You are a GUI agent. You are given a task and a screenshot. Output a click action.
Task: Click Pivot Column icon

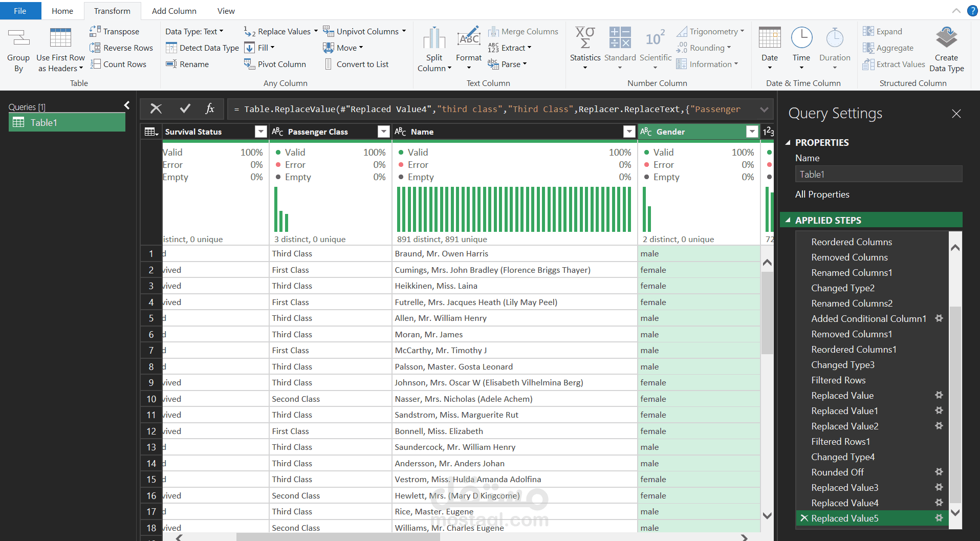249,64
